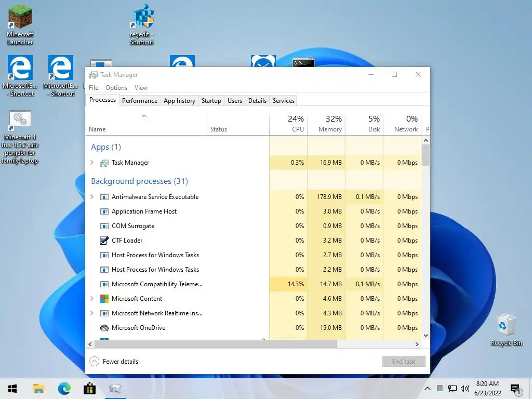Switch to the App history tab
This screenshot has width=532, height=399.
click(179, 101)
